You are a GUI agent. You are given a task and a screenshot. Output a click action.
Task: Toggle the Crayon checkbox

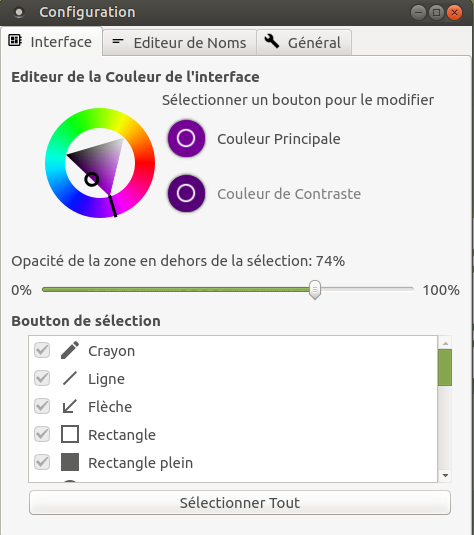click(42, 350)
